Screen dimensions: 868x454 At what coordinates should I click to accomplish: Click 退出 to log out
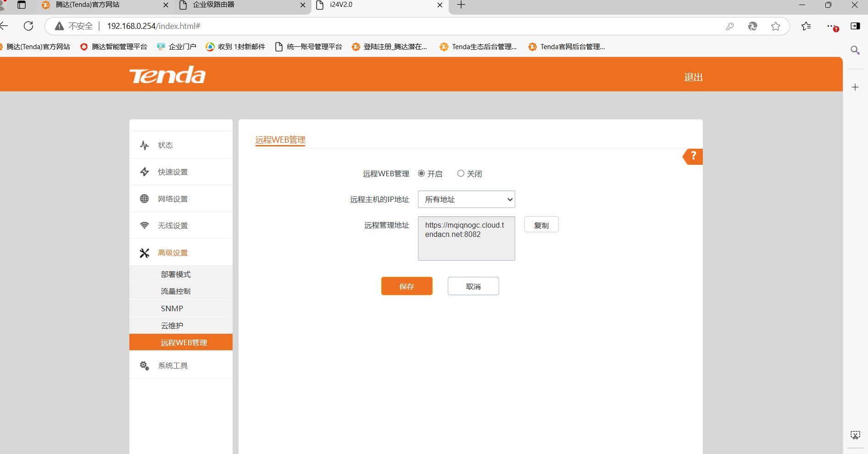click(x=693, y=77)
